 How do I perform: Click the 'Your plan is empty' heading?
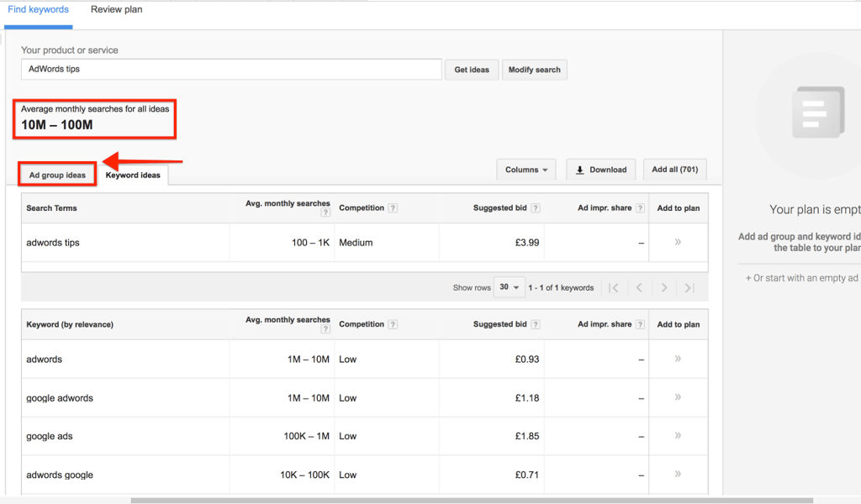pos(815,209)
